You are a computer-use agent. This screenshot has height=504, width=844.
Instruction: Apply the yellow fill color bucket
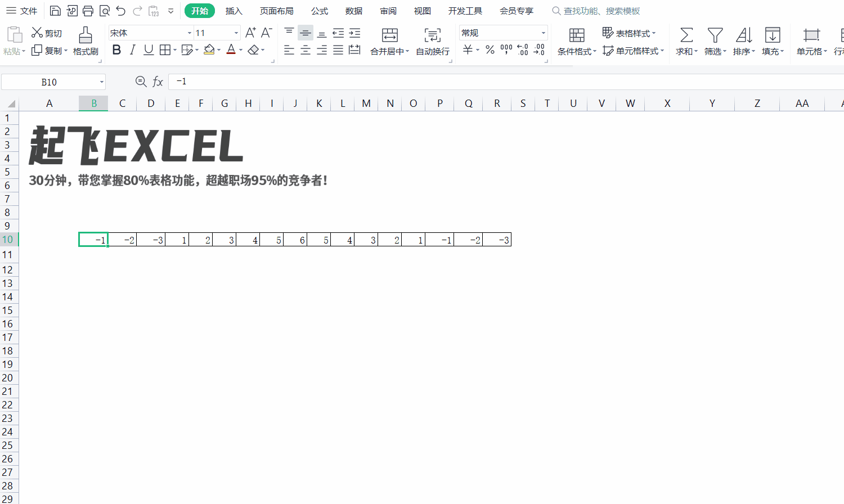tap(209, 50)
